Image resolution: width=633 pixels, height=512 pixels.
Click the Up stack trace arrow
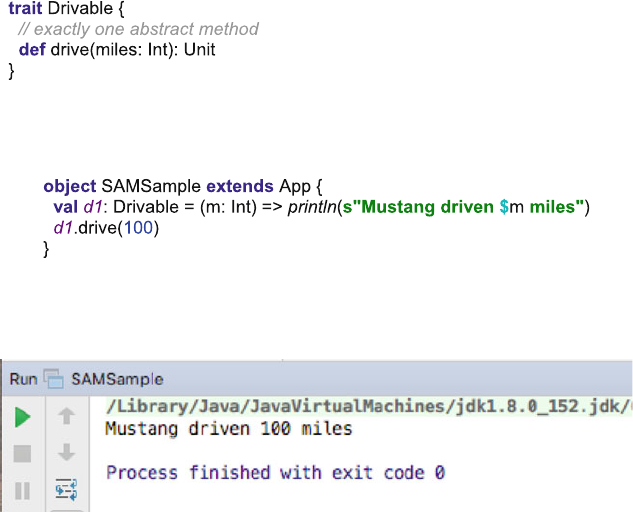[66, 416]
